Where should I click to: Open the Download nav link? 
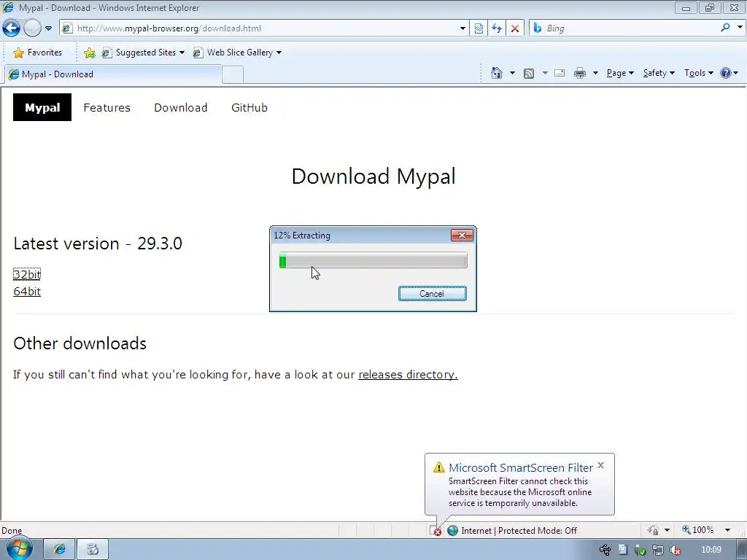[x=181, y=108]
